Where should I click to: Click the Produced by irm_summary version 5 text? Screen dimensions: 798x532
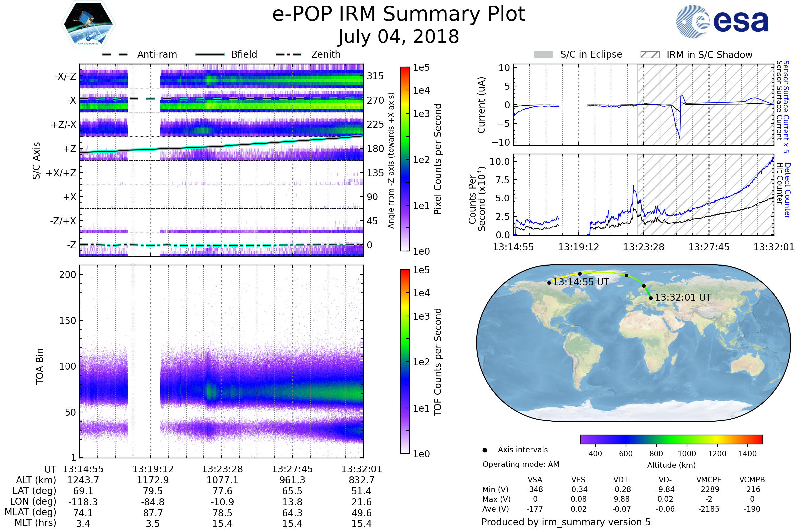click(x=566, y=522)
